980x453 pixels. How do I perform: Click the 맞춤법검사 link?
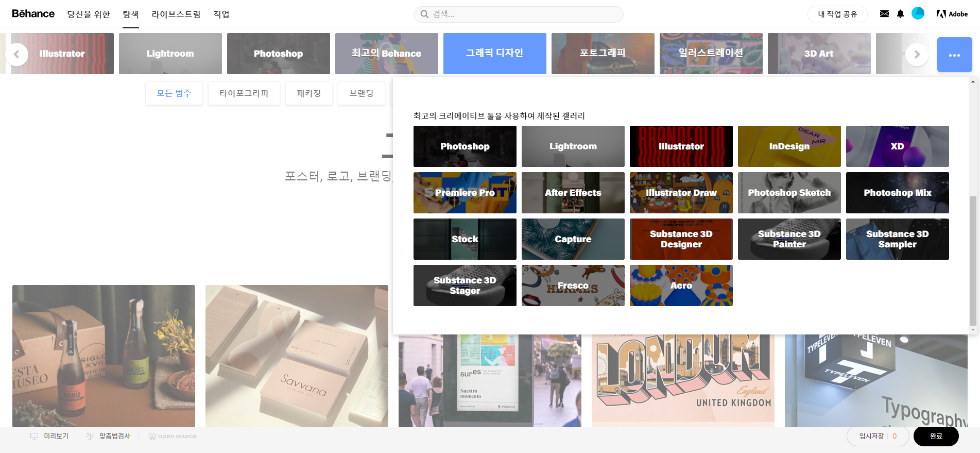(115, 437)
